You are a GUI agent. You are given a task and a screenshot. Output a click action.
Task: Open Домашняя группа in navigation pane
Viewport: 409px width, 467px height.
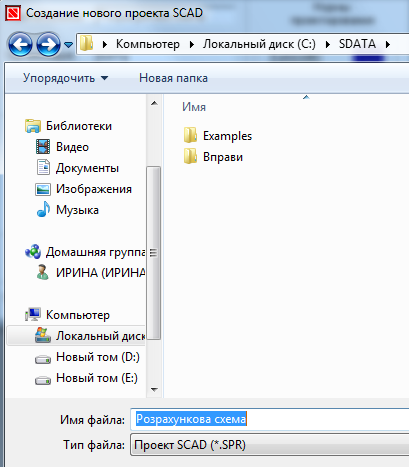[x=95, y=252]
